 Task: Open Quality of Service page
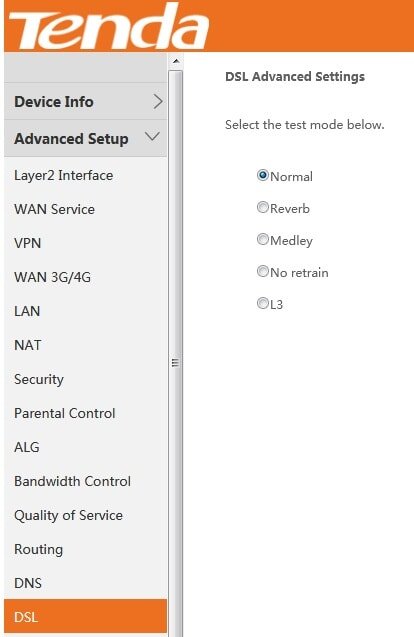coord(68,516)
